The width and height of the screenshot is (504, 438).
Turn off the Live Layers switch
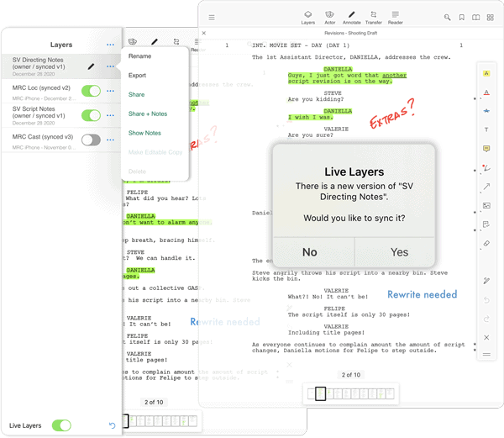click(x=61, y=425)
